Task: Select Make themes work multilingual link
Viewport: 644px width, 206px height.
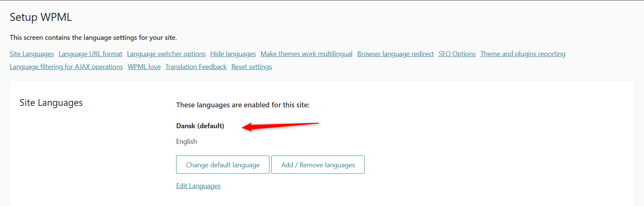Action: point(307,54)
